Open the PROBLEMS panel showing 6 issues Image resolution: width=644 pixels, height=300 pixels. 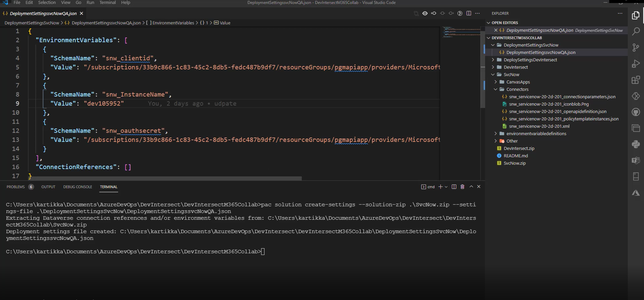click(x=15, y=187)
